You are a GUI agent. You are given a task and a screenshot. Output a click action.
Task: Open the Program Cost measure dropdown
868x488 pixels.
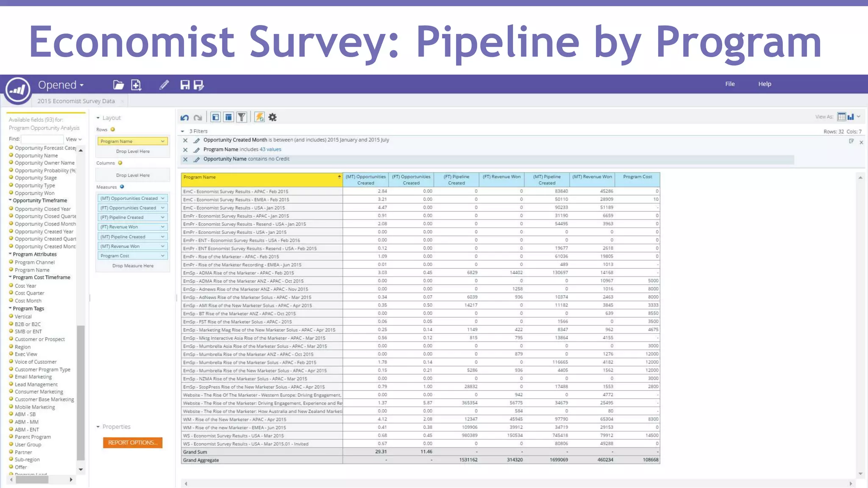pos(163,256)
